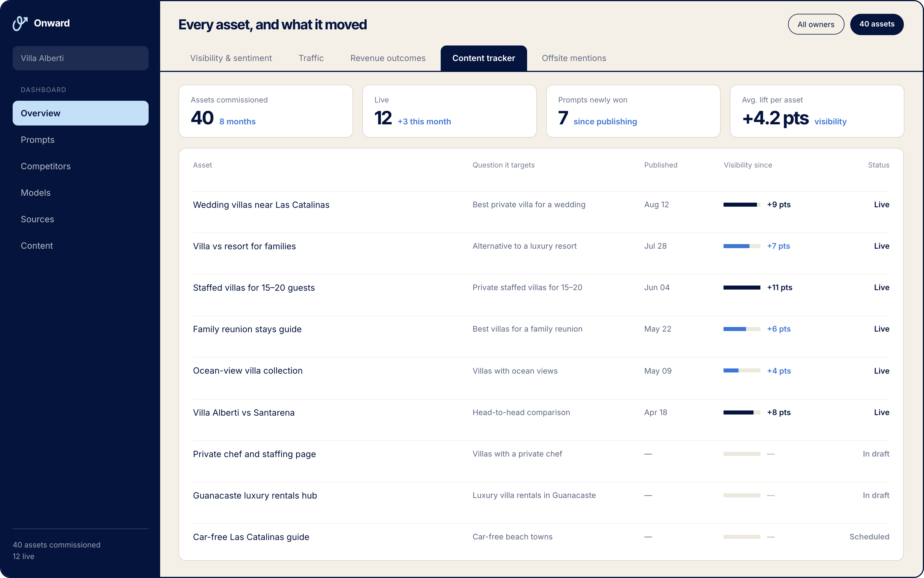Click the Aug 12 published date
Screen dimensions: 924x578
pos(656,205)
